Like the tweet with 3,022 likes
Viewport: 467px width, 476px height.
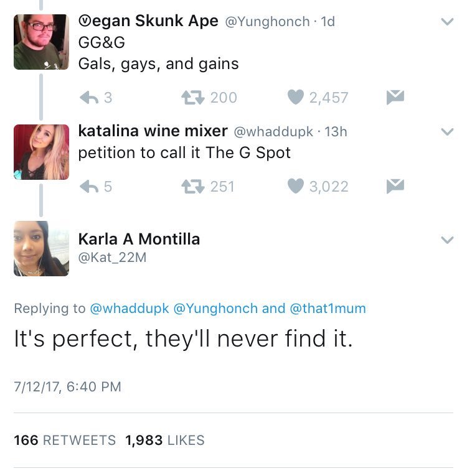(x=296, y=186)
